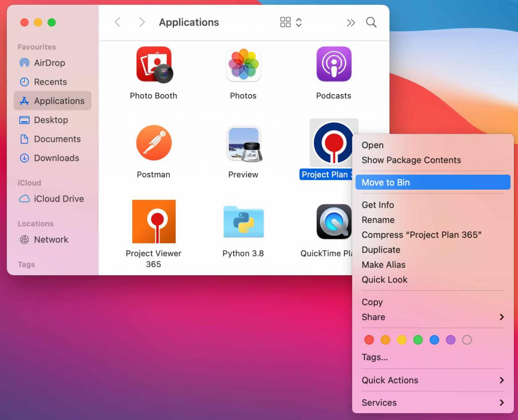Choose Open from the context menu
The width and height of the screenshot is (518, 420).
(433, 145)
